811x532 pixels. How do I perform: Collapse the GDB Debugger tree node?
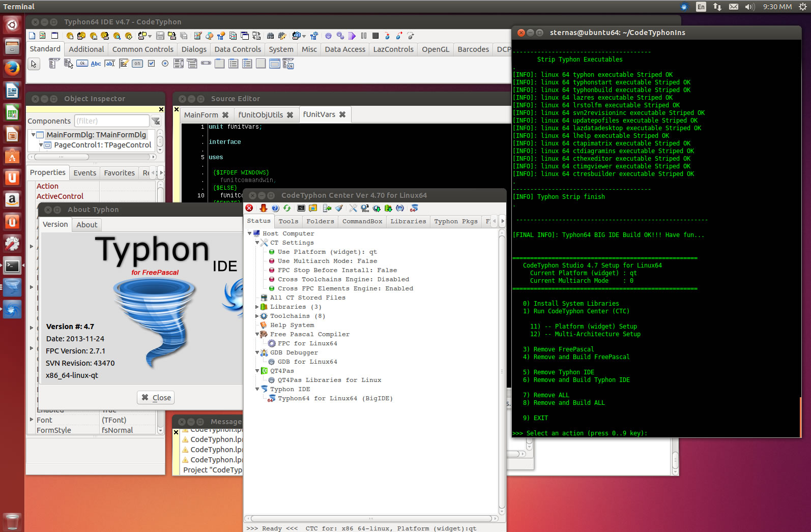257,352
